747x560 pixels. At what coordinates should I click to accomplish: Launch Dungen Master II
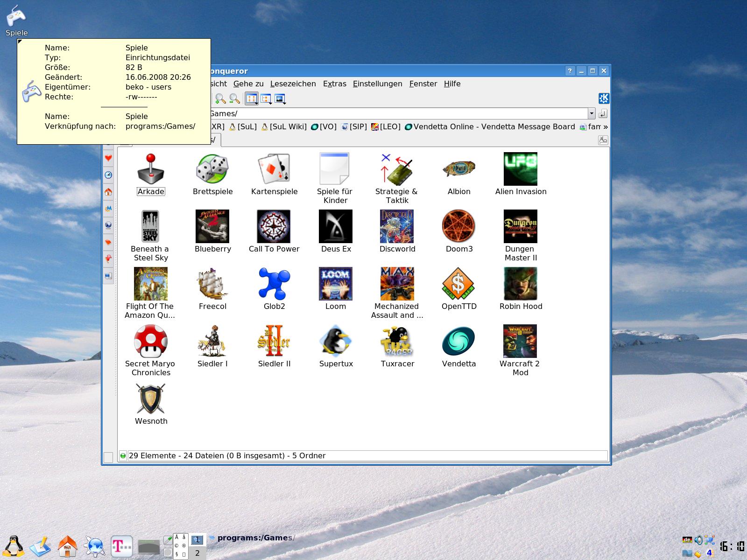tap(521, 236)
